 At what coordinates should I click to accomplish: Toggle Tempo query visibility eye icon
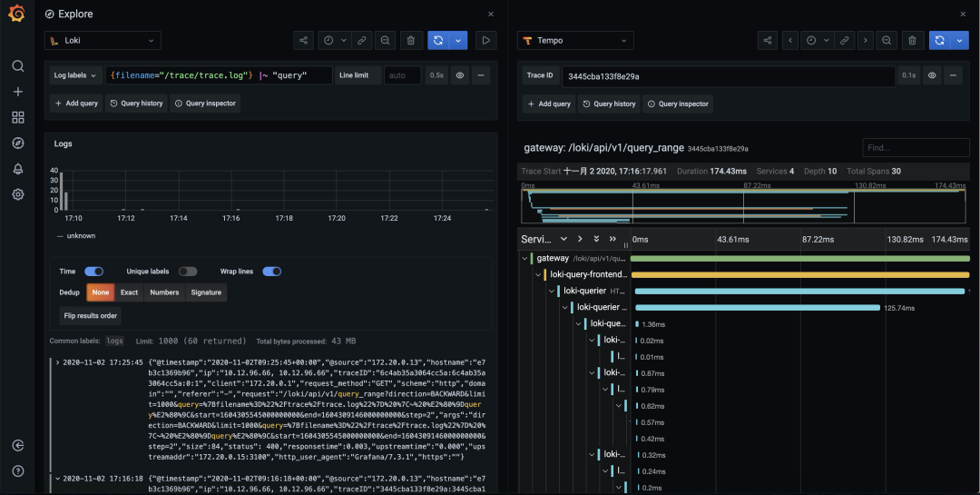pos(932,75)
